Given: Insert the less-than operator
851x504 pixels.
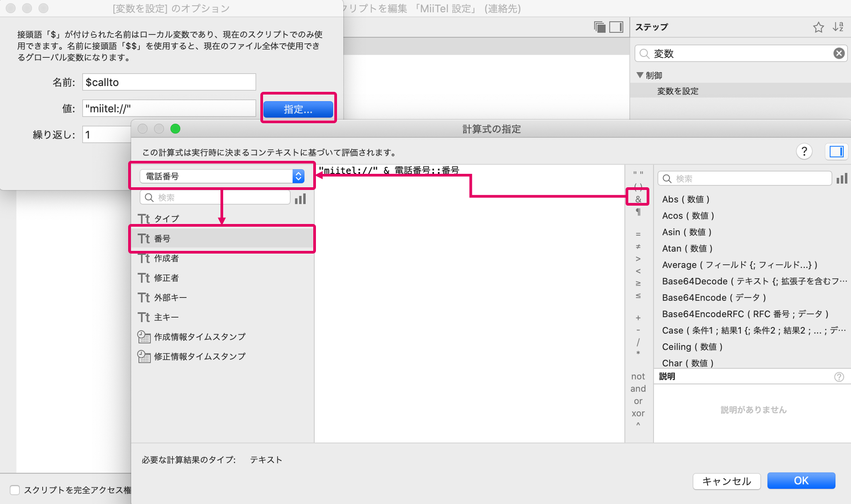Looking at the screenshot, I should pyautogui.click(x=638, y=271).
